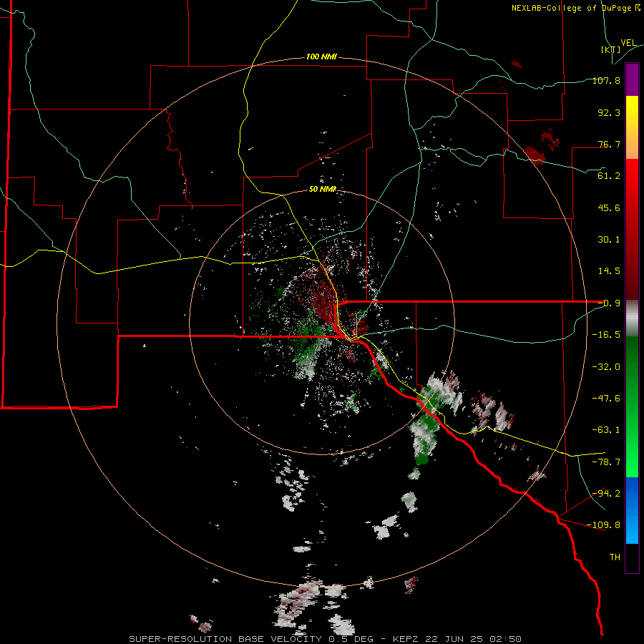Select the -0.9 scale value

pyautogui.click(x=609, y=303)
